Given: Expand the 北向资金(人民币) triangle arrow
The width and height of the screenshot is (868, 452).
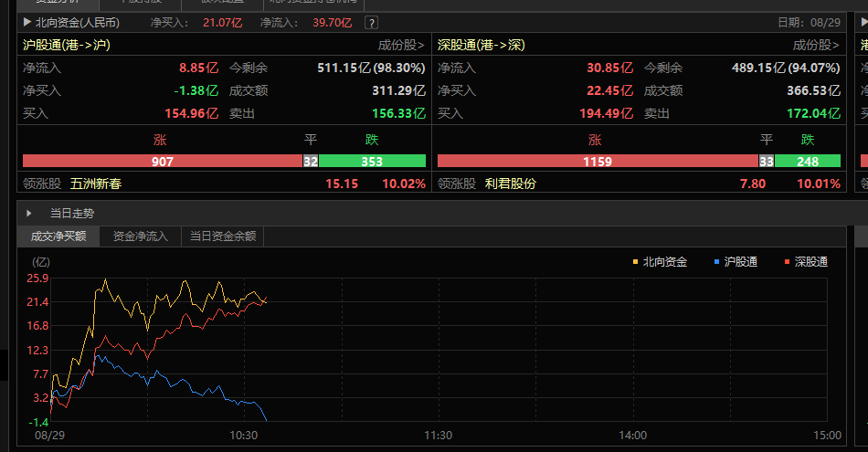Looking at the screenshot, I should pos(27,22).
